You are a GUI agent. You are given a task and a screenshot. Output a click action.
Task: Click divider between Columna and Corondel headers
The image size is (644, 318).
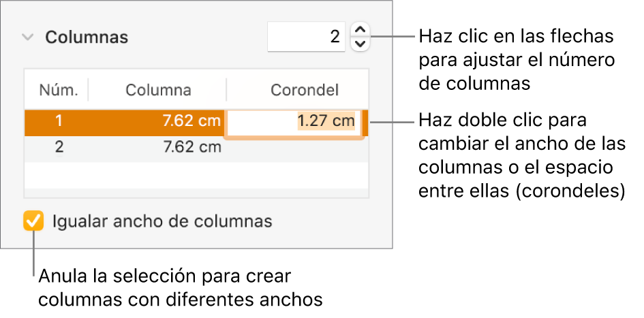pyautogui.click(x=226, y=89)
